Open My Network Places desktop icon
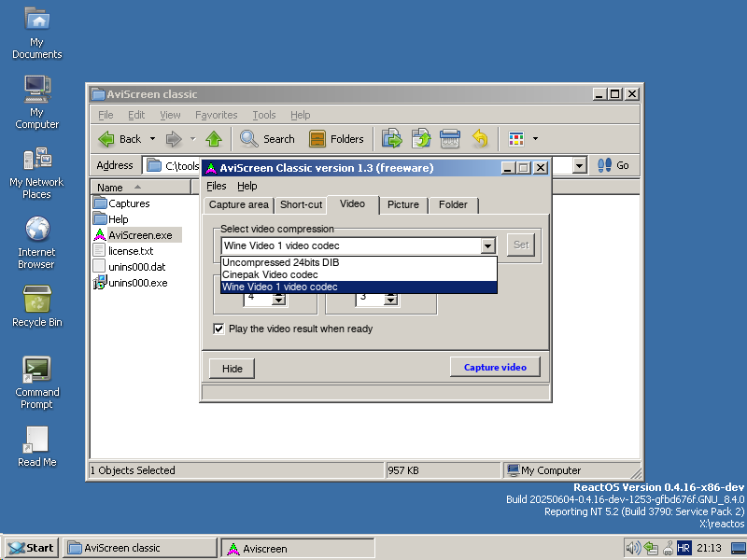This screenshot has height=560, width=747. [36, 174]
